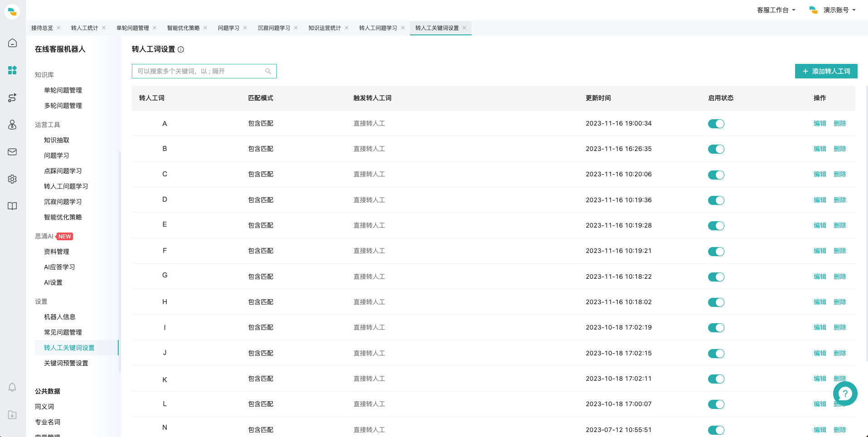Open 多轮问题管理 in sidebar
The height and width of the screenshot is (437, 868).
click(63, 106)
